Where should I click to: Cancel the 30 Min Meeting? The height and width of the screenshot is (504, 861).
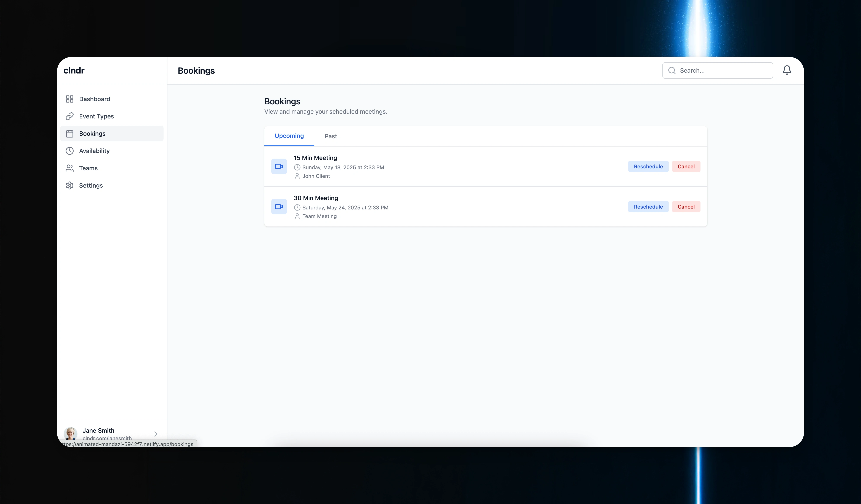point(686,207)
